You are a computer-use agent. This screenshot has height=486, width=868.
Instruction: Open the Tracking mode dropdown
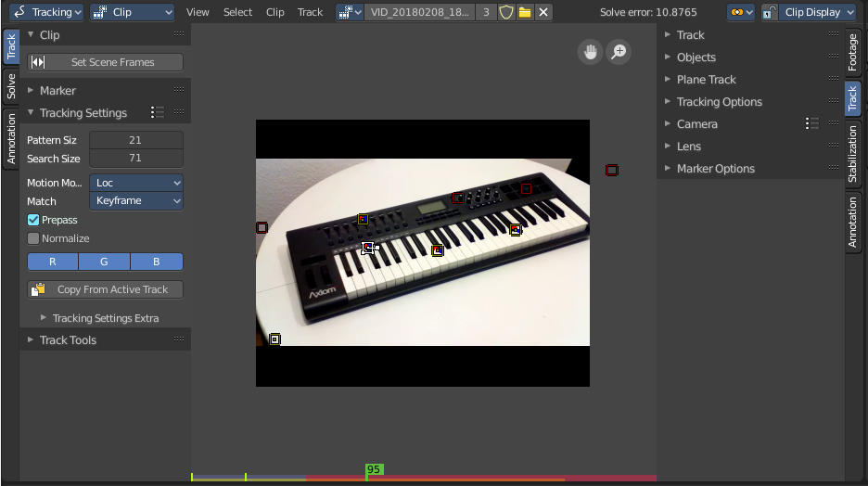(46, 12)
